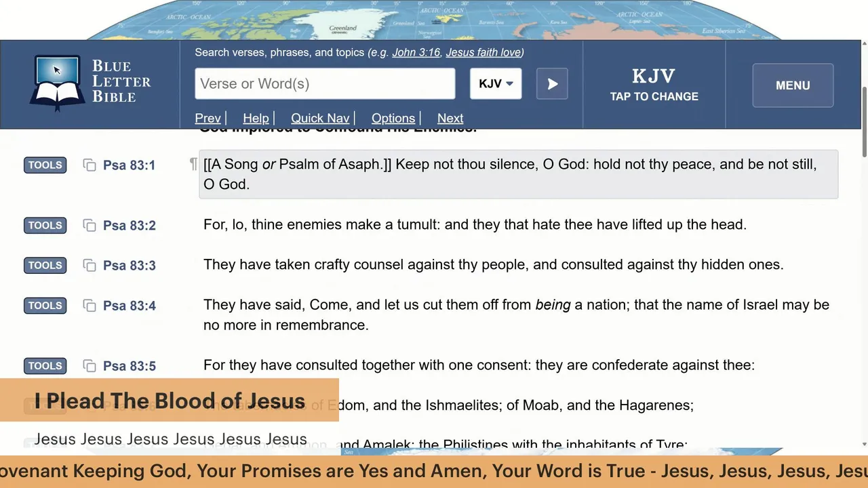Open the Psa 83:3 reference link
Viewport: 868px width, 488px height.
(129, 266)
